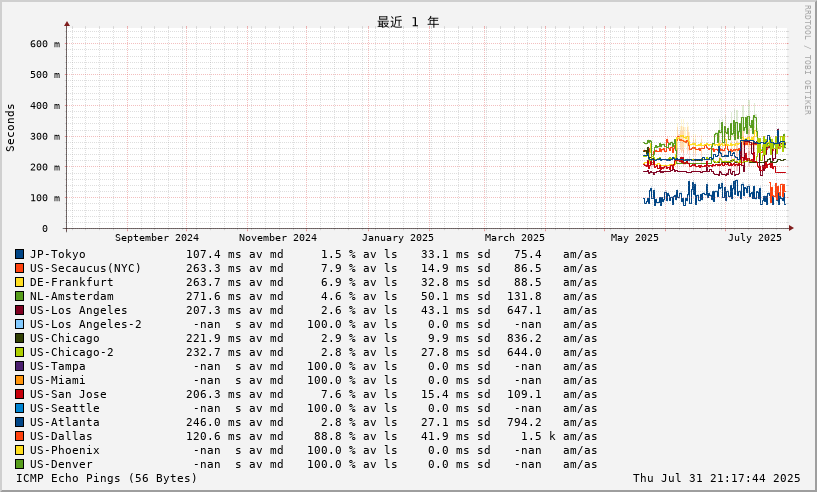Screen dimensions: 817x492
Task: Click the '200 m' y-axis tick label
Action: [x=45, y=167]
